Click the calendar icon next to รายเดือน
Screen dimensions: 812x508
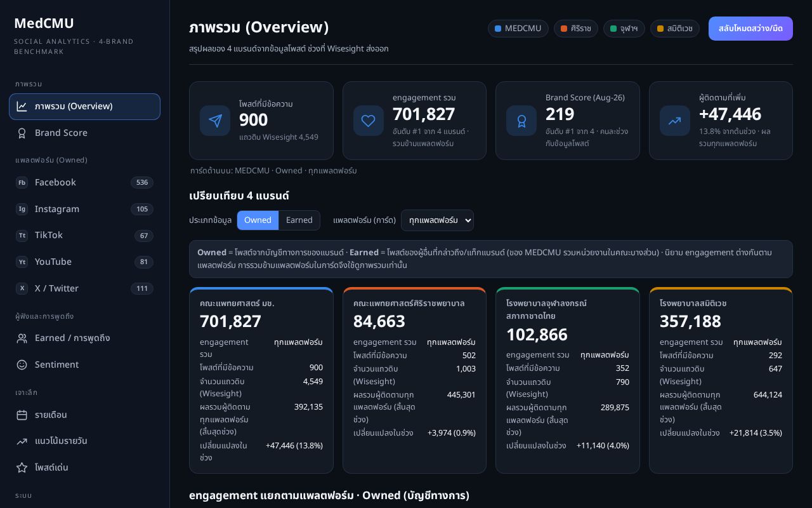(22, 415)
